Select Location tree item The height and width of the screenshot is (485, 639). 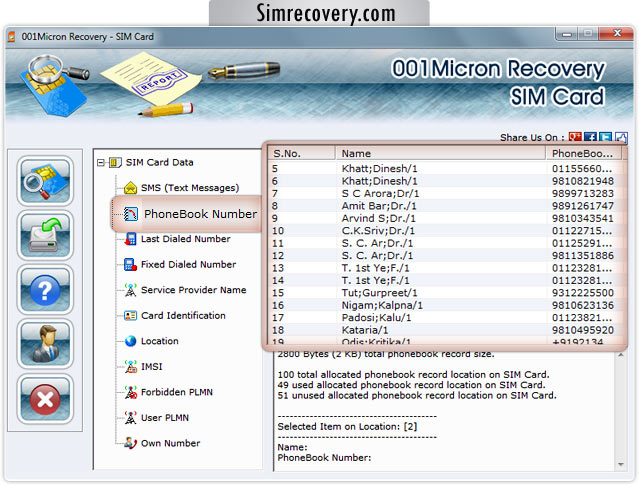tap(160, 341)
